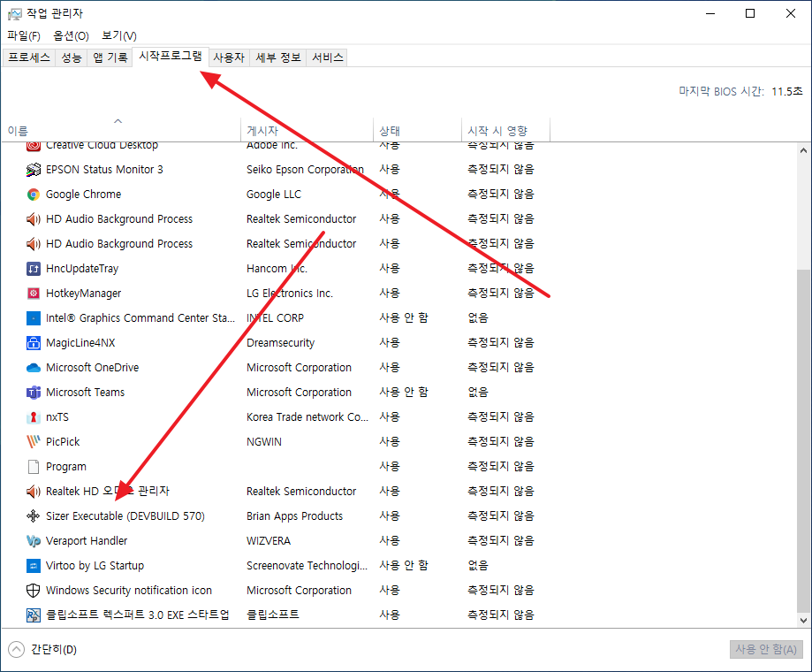Screen dimensions: 812x672
Task: Collapse to simple view with 간단히(D)
Action: click(x=42, y=650)
